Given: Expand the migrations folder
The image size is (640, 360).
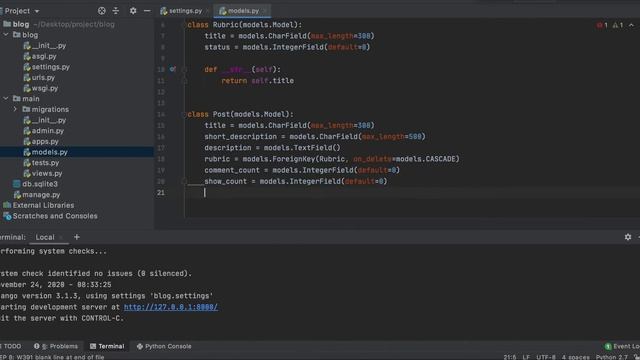Looking at the screenshot, I should [16, 109].
